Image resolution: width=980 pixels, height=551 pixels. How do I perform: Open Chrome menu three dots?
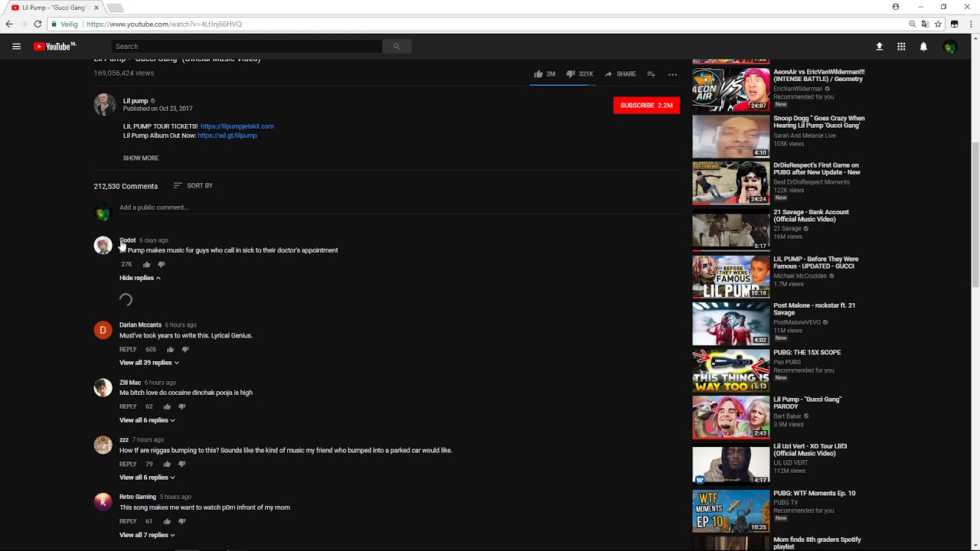point(969,24)
